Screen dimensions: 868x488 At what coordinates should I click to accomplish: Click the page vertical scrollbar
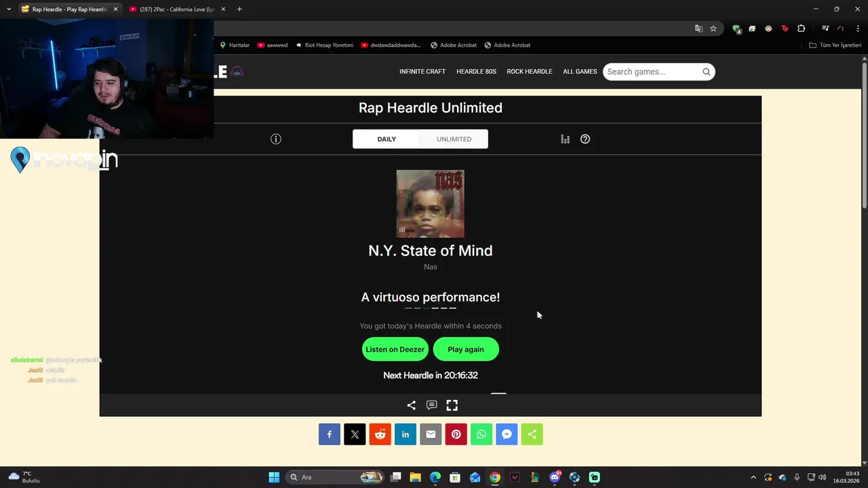(x=864, y=136)
